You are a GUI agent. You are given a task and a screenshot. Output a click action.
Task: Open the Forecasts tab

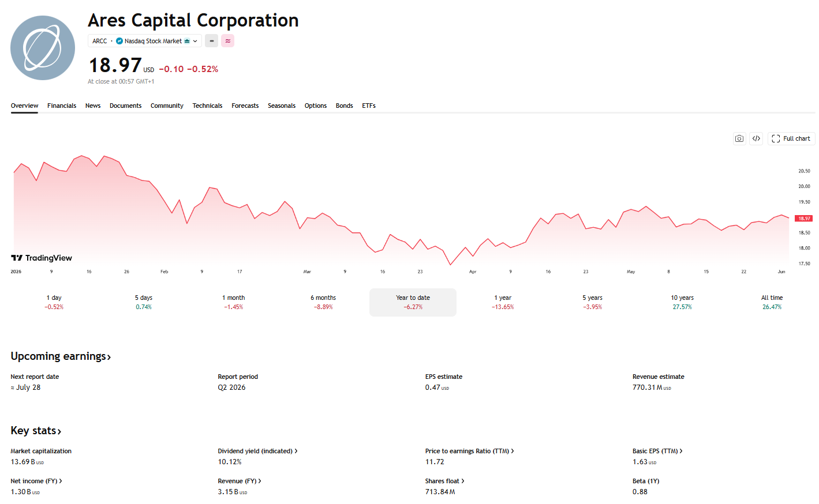(x=245, y=106)
